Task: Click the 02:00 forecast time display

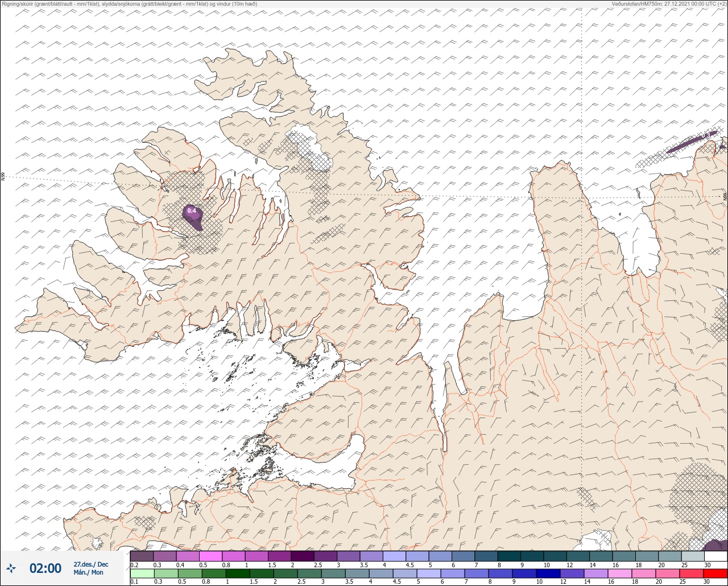Action: click(45, 568)
